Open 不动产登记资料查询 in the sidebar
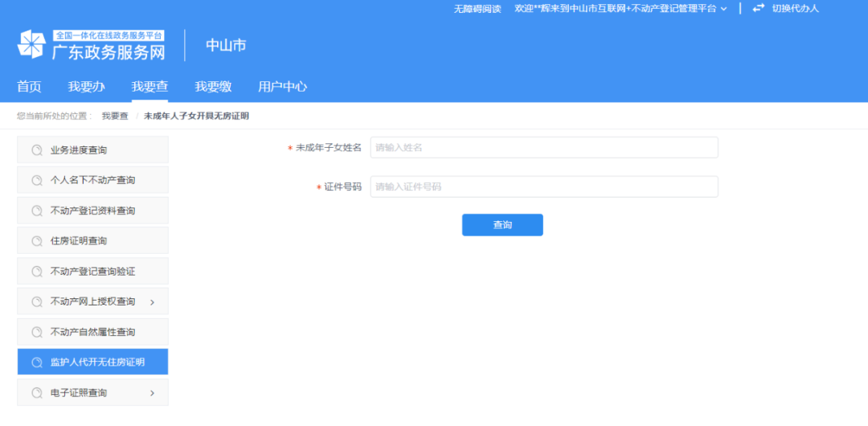 click(93, 211)
